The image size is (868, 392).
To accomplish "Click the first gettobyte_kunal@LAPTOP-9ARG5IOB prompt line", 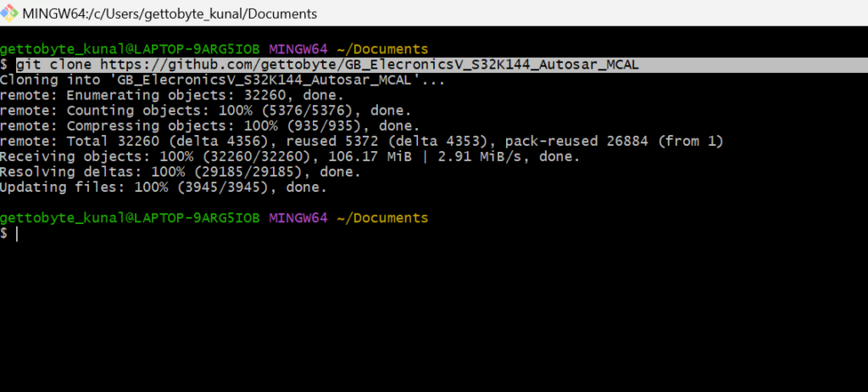I will click(x=214, y=49).
